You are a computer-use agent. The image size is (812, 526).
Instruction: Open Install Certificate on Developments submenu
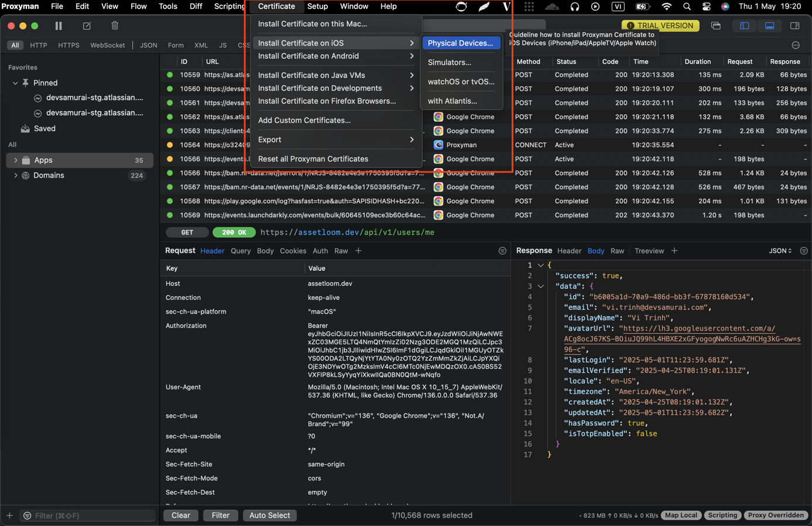tap(336, 88)
